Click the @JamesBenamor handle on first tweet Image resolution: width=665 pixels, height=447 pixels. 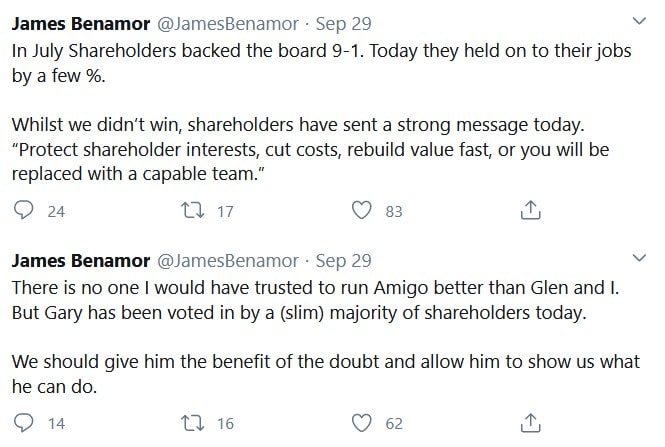tap(228, 24)
